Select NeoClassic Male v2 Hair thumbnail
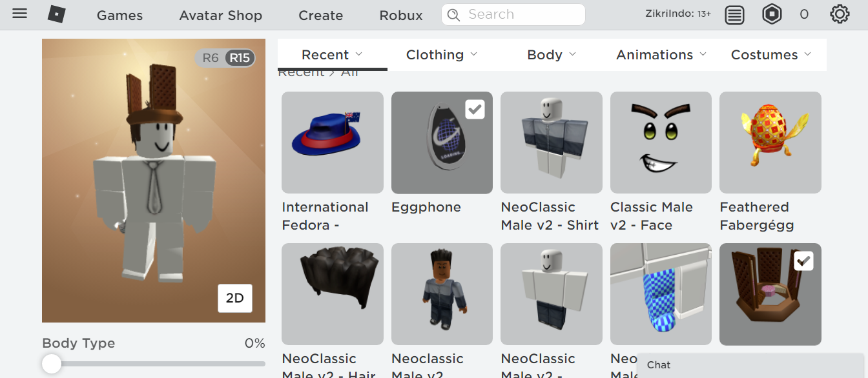Image resolution: width=868 pixels, height=378 pixels. (x=333, y=294)
